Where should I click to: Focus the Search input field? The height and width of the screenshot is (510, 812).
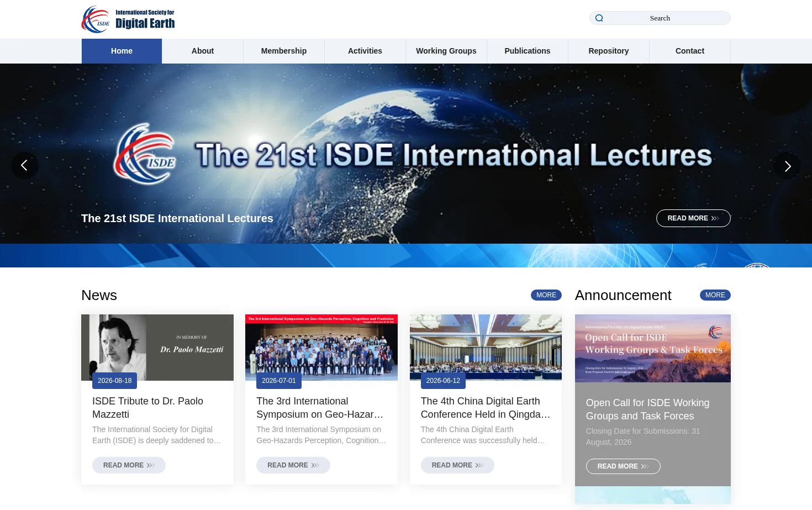[660, 18]
